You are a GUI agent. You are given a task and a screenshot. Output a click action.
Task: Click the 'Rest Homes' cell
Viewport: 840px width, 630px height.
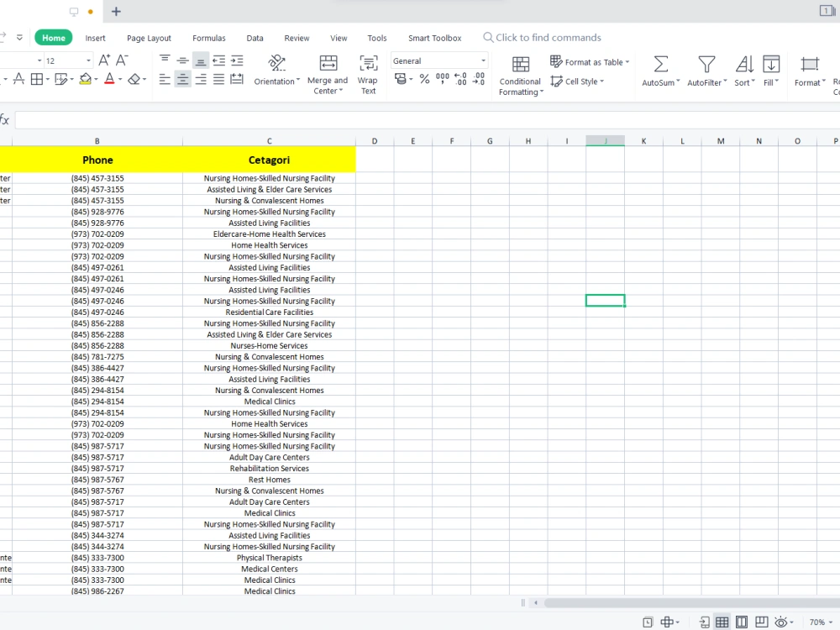tap(269, 480)
